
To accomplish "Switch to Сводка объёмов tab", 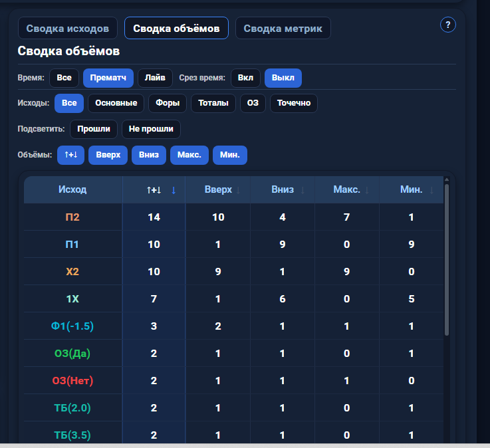I will pos(176,28).
